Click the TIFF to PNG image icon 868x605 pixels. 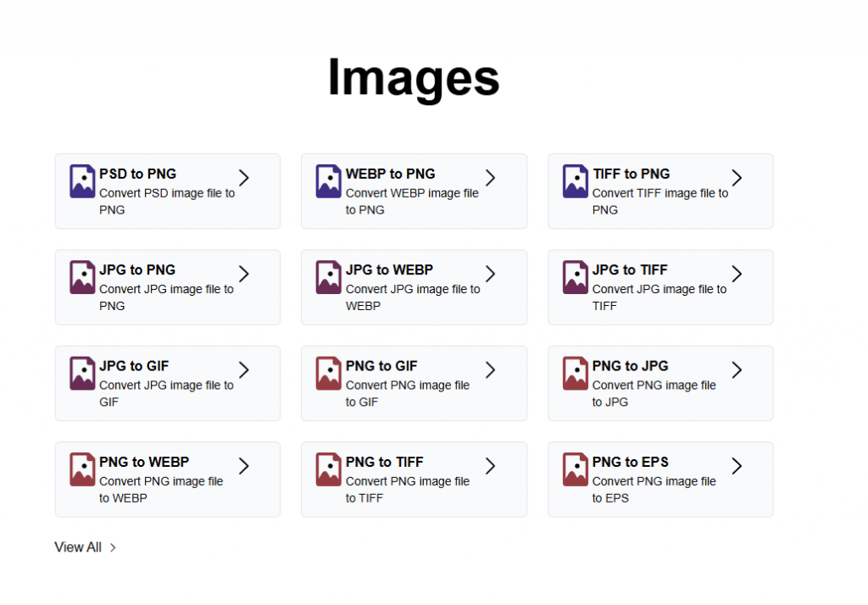tap(576, 181)
